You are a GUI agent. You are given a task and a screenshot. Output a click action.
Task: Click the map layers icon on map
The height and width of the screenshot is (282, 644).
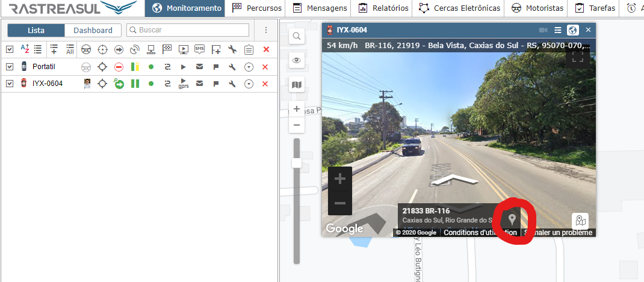pos(296,85)
